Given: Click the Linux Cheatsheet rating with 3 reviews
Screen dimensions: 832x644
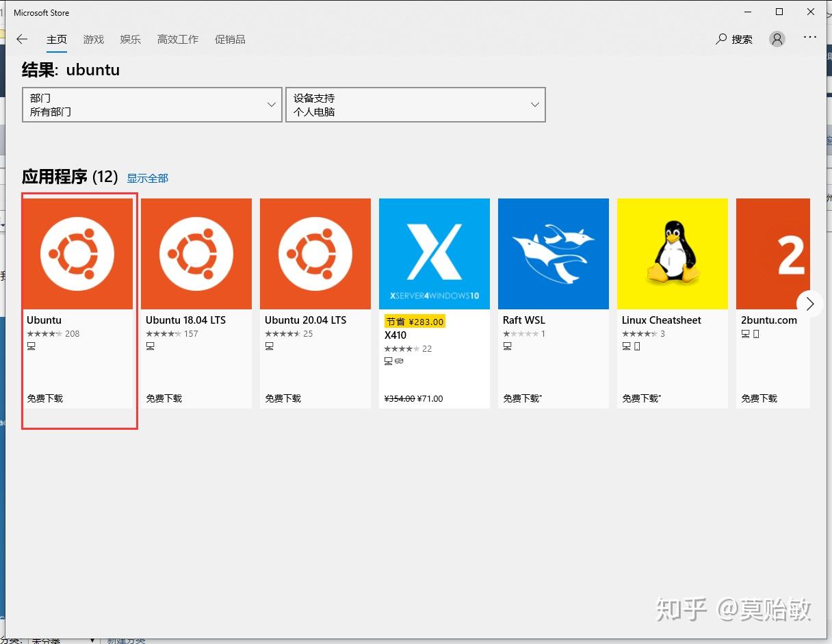Looking at the screenshot, I should [x=643, y=334].
